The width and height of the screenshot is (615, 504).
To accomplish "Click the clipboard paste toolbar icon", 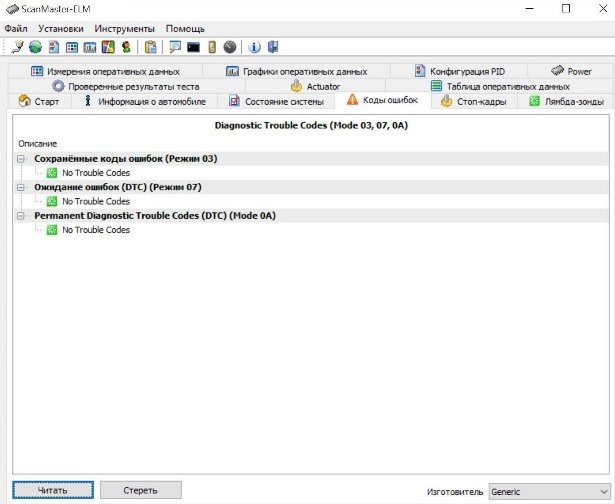I will [151, 47].
